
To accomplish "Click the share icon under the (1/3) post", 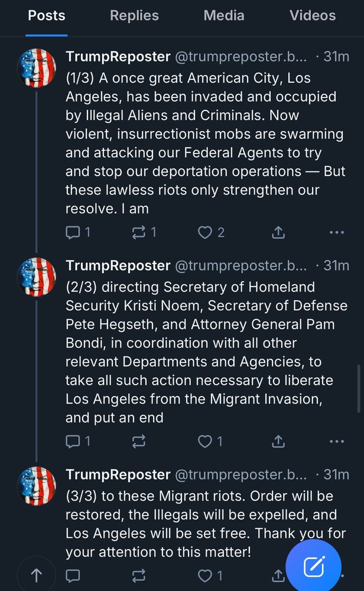I will tap(278, 232).
